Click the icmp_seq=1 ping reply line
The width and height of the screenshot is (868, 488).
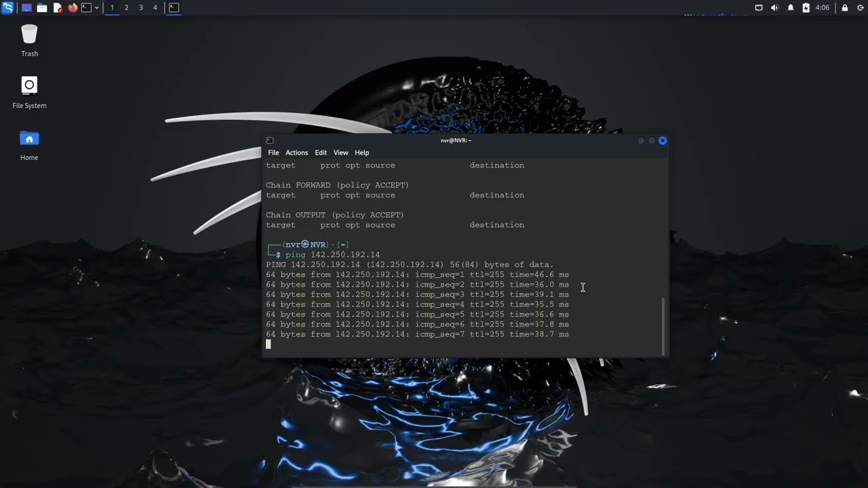click(x=417, y=274)
